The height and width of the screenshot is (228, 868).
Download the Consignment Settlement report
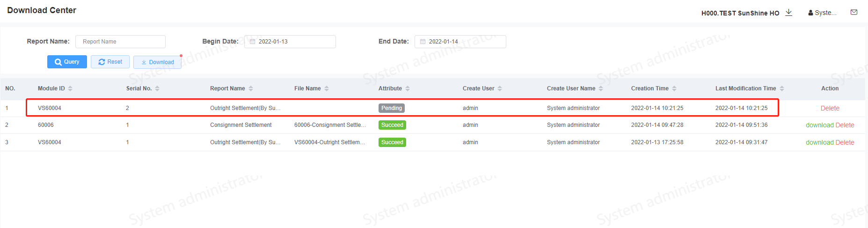tap(819, 125)
